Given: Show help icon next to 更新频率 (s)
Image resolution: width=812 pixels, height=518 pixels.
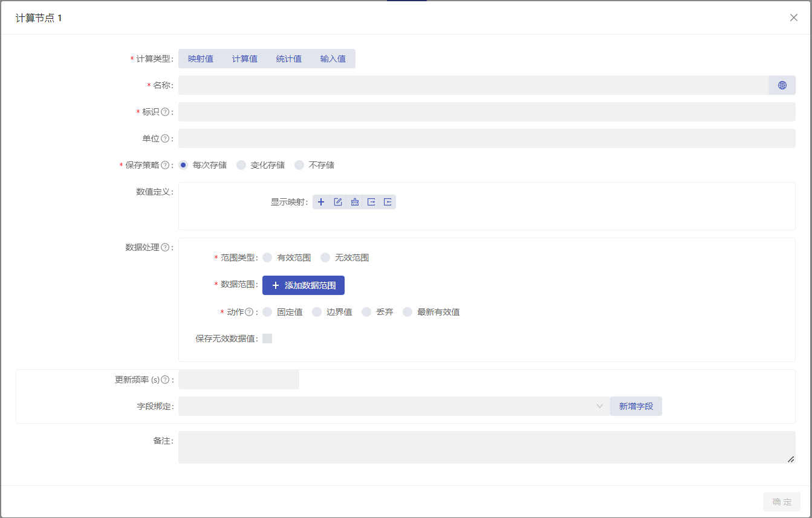Looking at the screenshot, I should [x=165, y=380].
